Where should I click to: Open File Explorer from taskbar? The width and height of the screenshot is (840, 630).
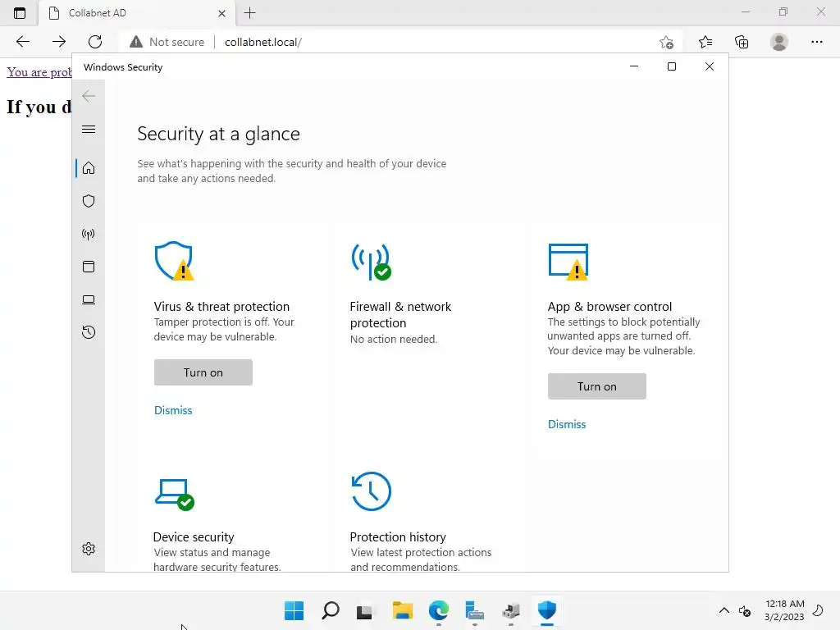[x=402, y=610]
